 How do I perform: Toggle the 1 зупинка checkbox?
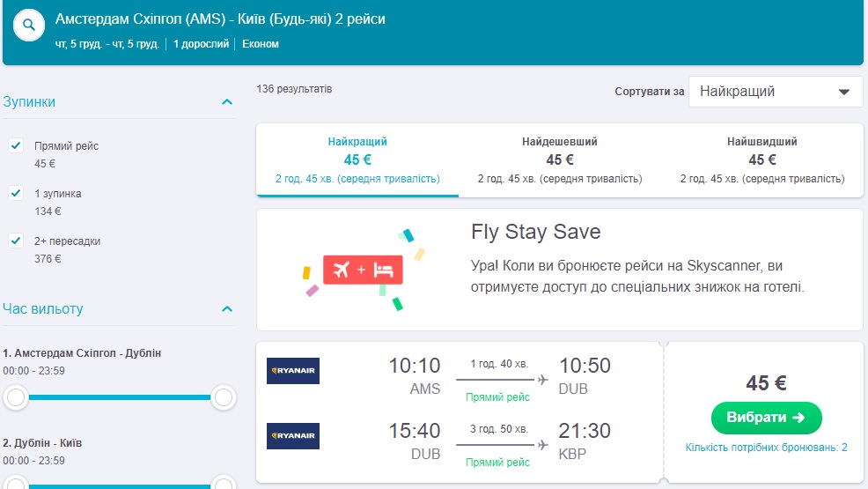[x=16, y=193]
